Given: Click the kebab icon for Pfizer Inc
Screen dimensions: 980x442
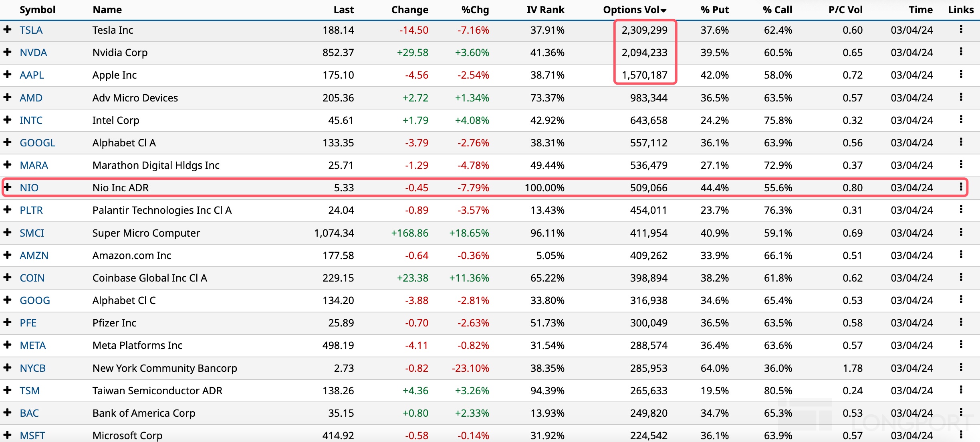Looking at the screenshot, I should pyautogui.click(x=961, y=322).
